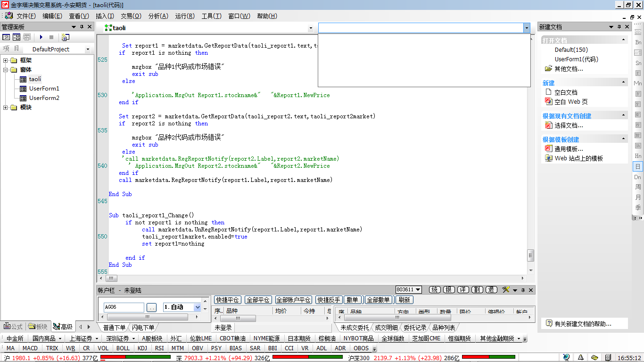Click the wrench settings icon in 帐户栏
This screenshot has width=644, height=362.
[506, 290]
